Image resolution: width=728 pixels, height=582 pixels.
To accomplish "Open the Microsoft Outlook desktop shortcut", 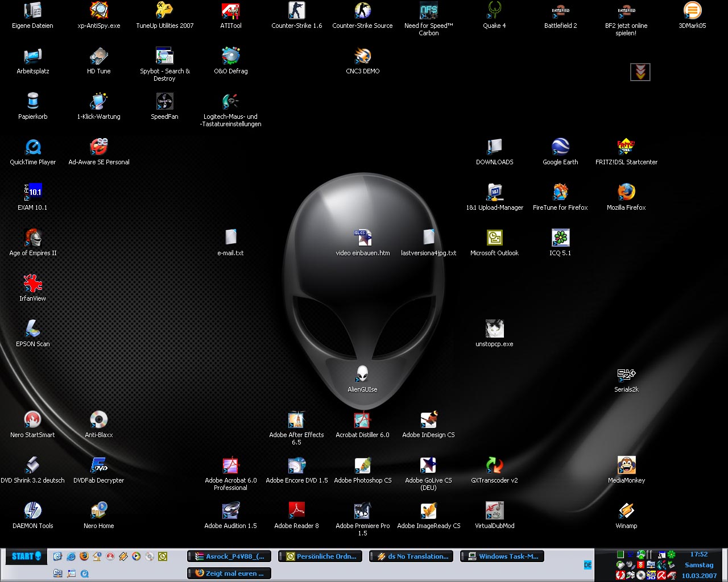I will (x=494, y=243).
